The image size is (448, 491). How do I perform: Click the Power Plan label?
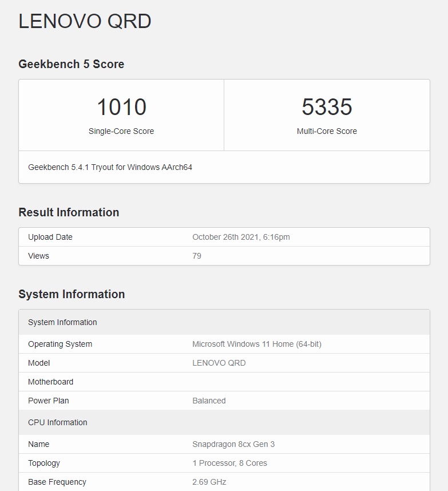click(49, 401)
